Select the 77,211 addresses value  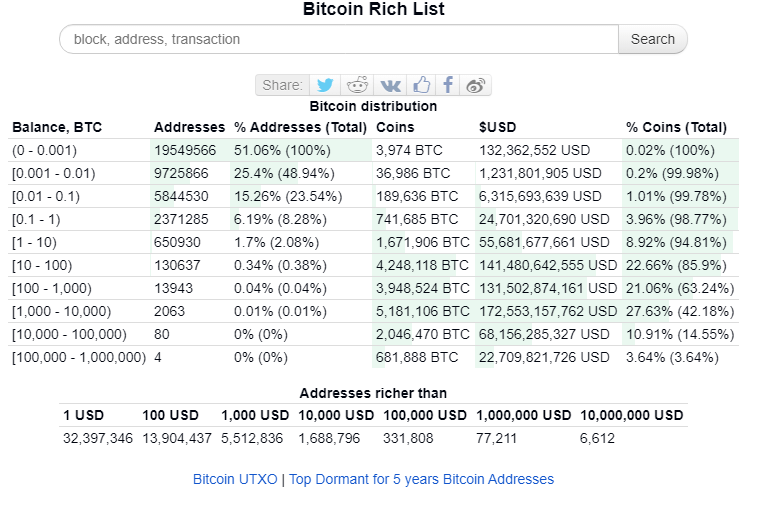496,438
